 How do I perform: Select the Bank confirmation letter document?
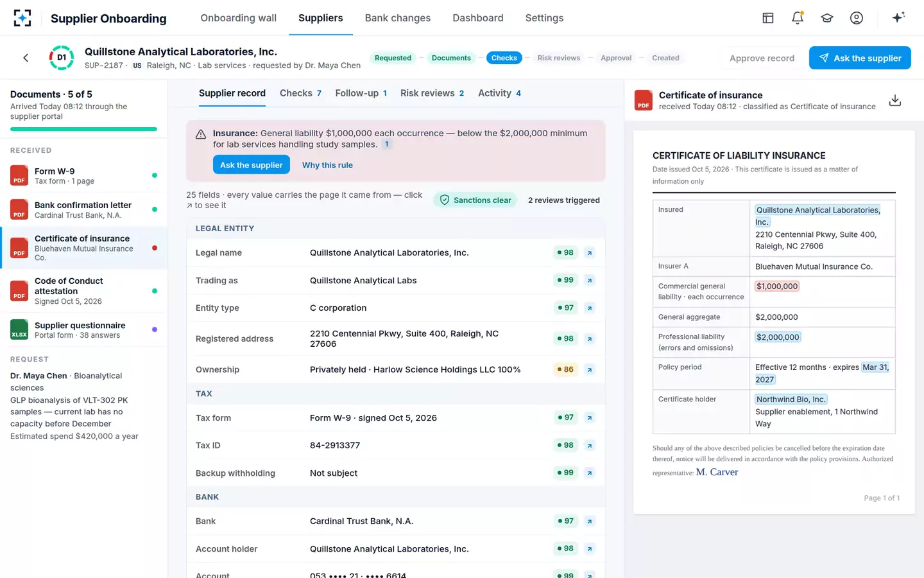pyautogui.click(x=84, y=209)
